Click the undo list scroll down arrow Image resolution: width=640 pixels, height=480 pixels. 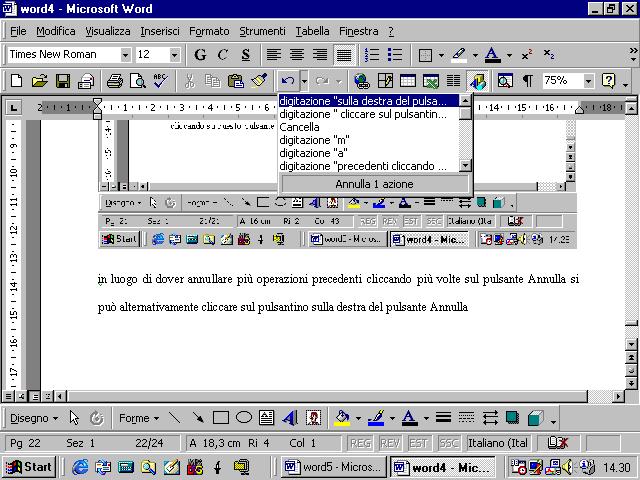pos(465,165)
